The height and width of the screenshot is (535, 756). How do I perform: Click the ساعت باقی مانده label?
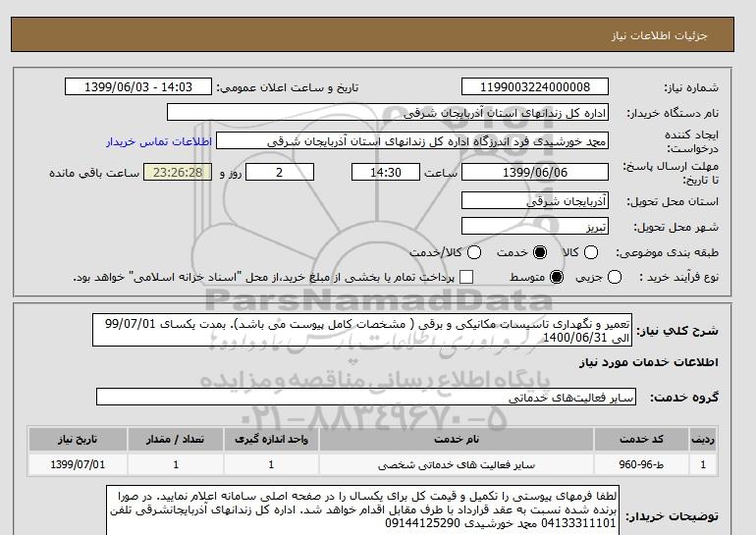click(94, 173)
